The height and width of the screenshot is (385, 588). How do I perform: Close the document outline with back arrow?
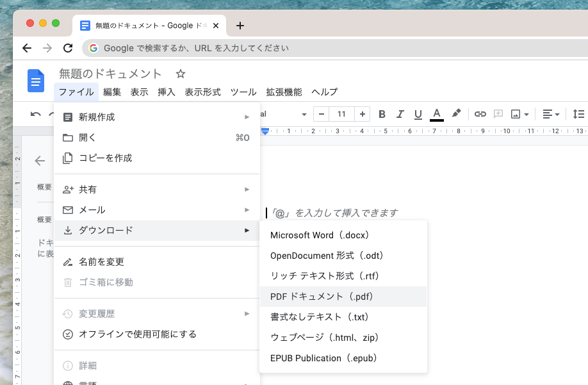[x=40, y=161]
